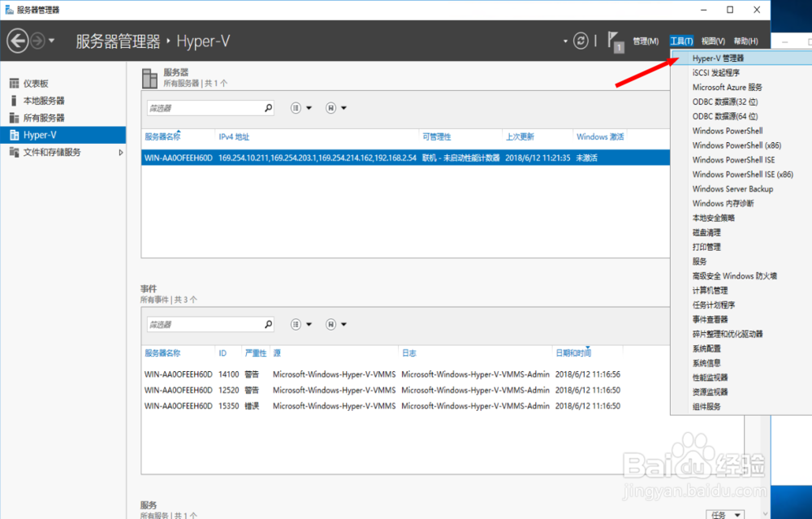
Task: Choose Hyper-V 管理器 from tools menu
Action: click(741, 58)
